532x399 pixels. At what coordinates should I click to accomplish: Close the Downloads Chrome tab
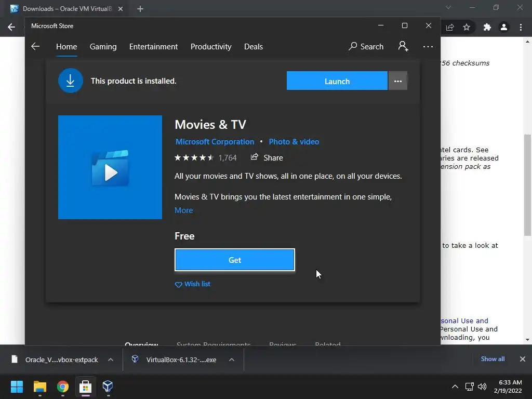coord(121,9)
